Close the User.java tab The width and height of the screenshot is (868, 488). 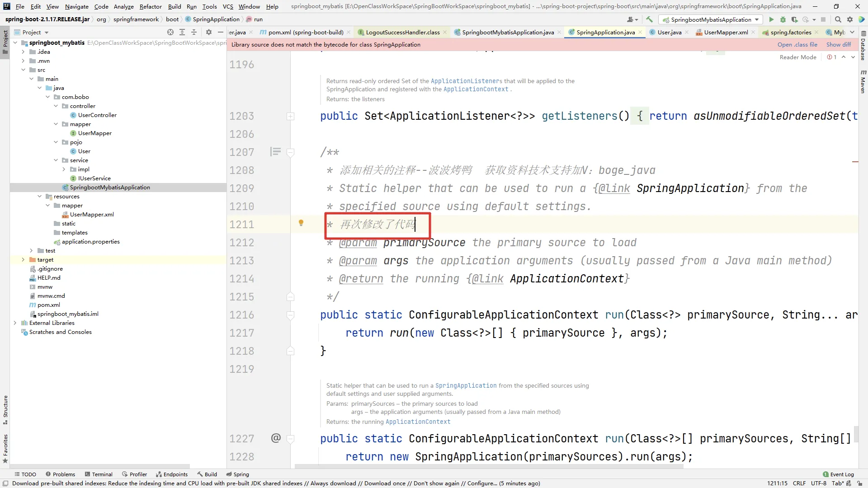coord(687,32)
